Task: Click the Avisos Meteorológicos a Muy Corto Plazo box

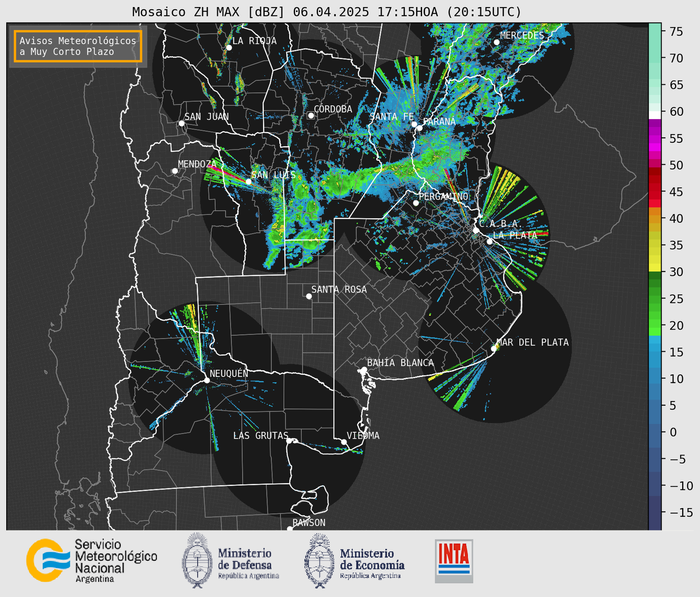Action: tap(78, 46)
